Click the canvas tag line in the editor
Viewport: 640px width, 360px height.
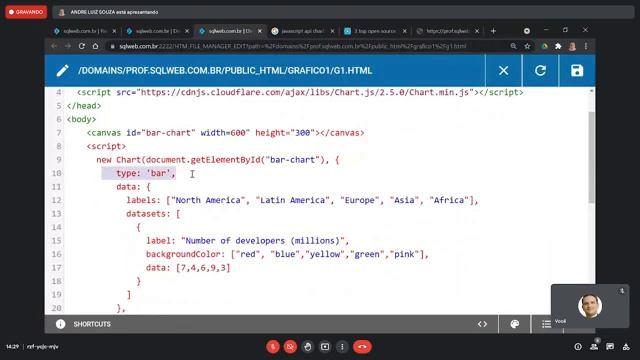click(225, 133)
